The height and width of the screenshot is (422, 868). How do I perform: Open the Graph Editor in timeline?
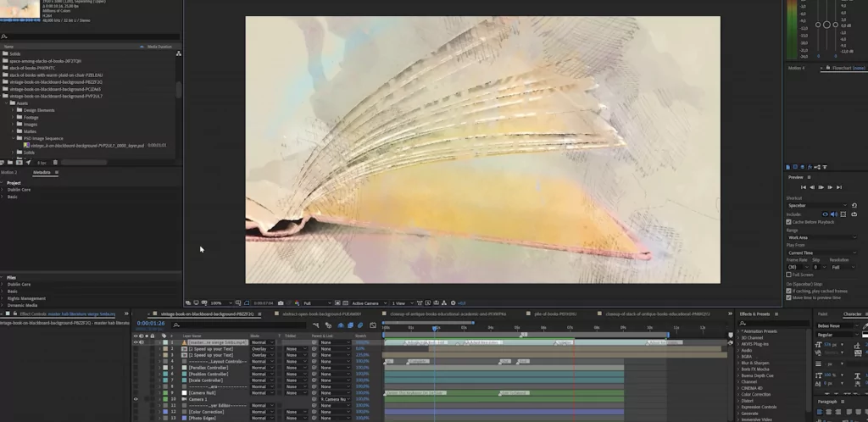[373, 325]
